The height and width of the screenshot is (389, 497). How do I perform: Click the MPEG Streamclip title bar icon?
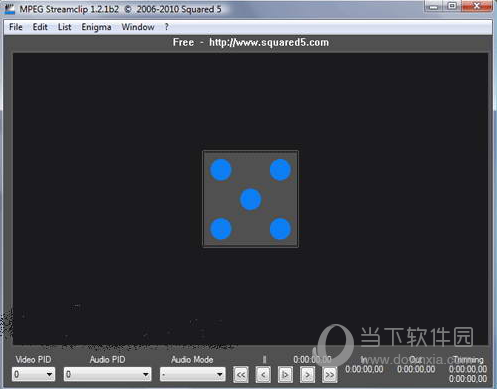click(x=9, y=9)
